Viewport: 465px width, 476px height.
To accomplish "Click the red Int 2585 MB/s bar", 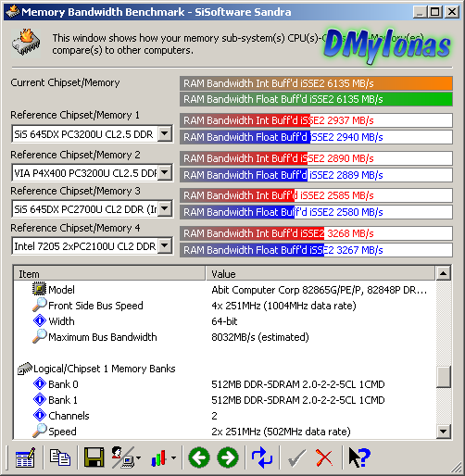I will point(316,195).
